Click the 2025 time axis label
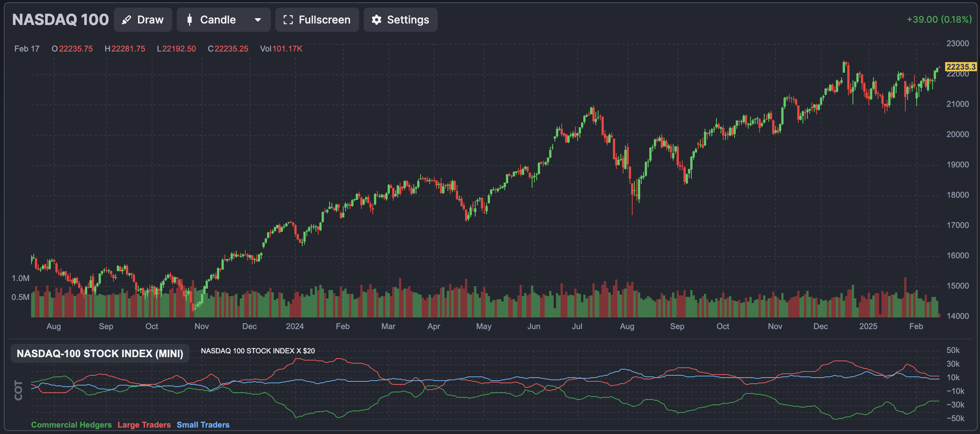Image resolution: width=980 pixels, height=434 pixels. click(868, 326)
